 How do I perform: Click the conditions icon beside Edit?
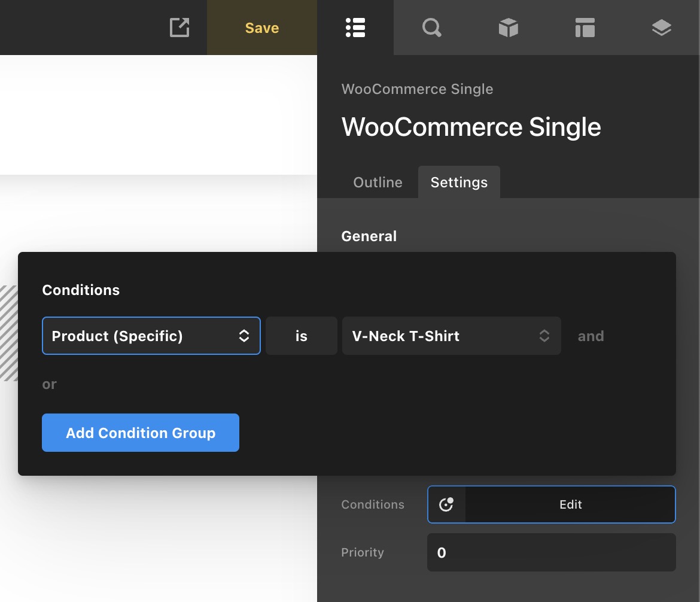pyautogui.click(x=446, y=504)
